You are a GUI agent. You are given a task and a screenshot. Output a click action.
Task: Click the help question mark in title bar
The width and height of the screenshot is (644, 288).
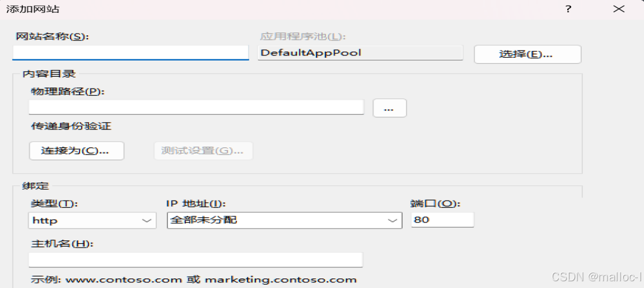tap(568, 9)
